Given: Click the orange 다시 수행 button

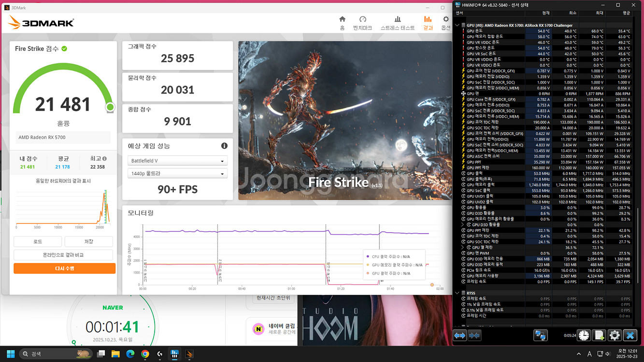Looking at the screenshot, I should pos(64,268).
